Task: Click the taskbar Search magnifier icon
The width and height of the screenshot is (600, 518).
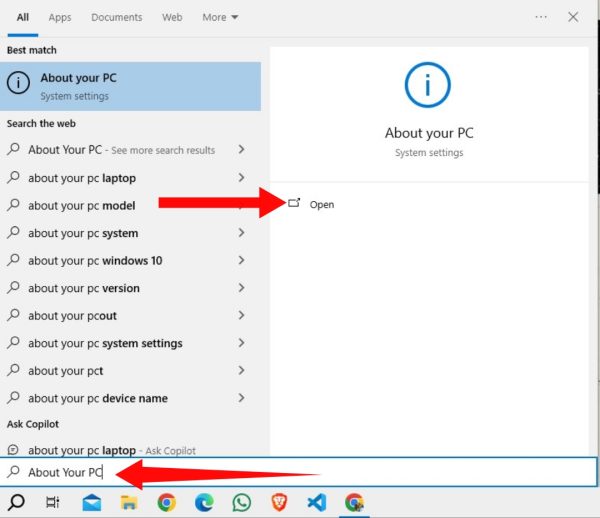Action: coord(16,502)
